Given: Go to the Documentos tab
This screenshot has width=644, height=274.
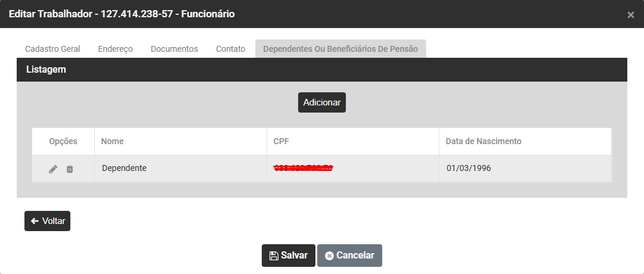Looking at the screenshot, I should pyautogui.click(x=174, y=49).
